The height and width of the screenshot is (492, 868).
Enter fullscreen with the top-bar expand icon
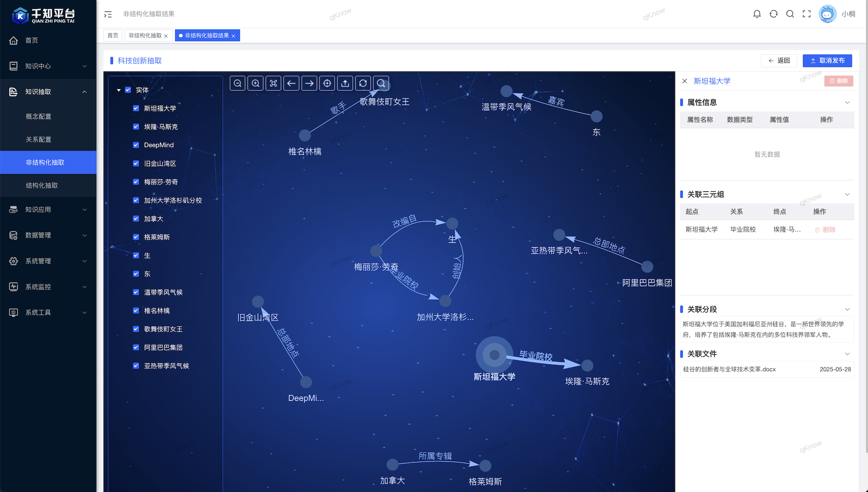[807, 14]
